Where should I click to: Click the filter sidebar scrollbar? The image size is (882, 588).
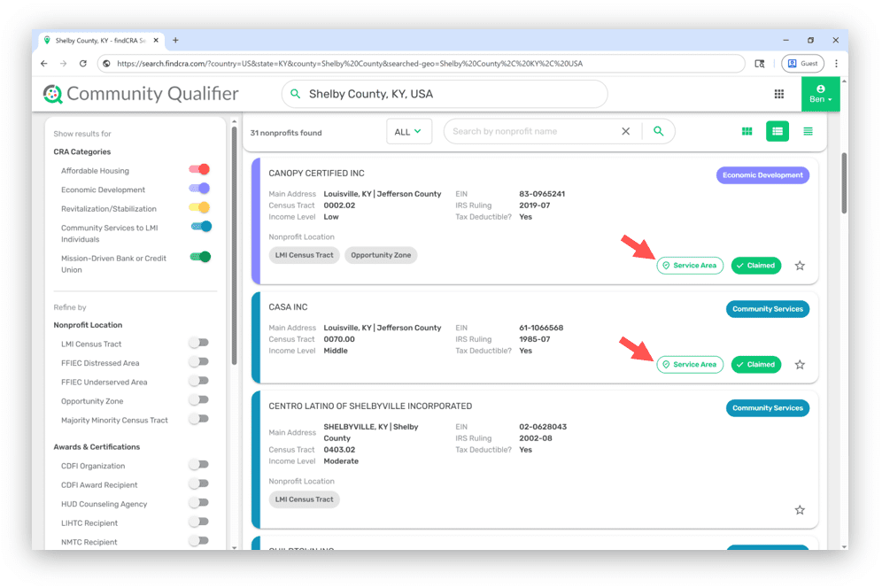tap(234, 245)
